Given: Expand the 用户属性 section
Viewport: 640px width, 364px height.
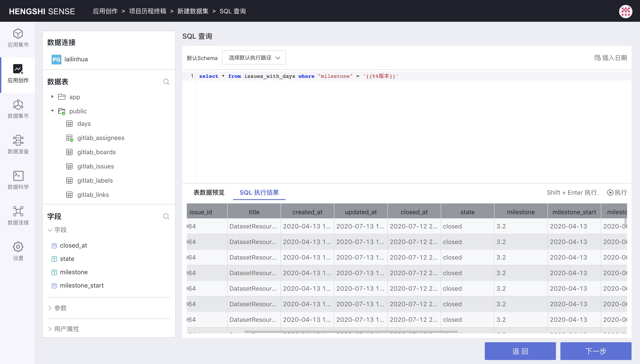Looking at the screenshot, I should pos(50,329).
